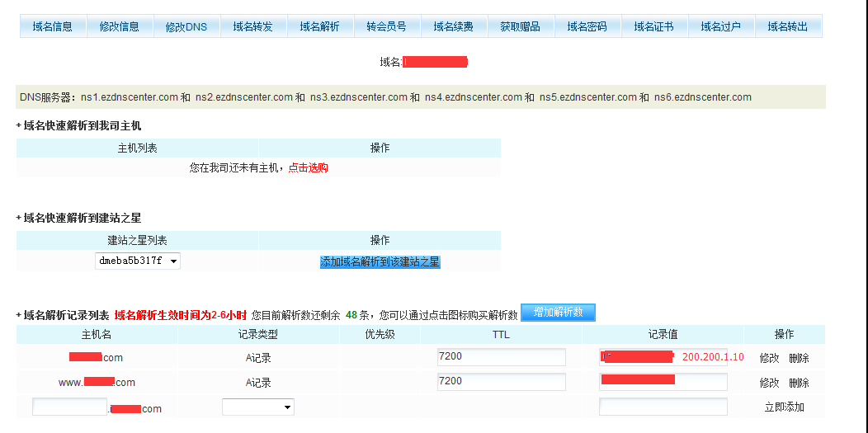Click 删除 for the first A record
Screen dimensions: 868x433
tap(799, 358)
